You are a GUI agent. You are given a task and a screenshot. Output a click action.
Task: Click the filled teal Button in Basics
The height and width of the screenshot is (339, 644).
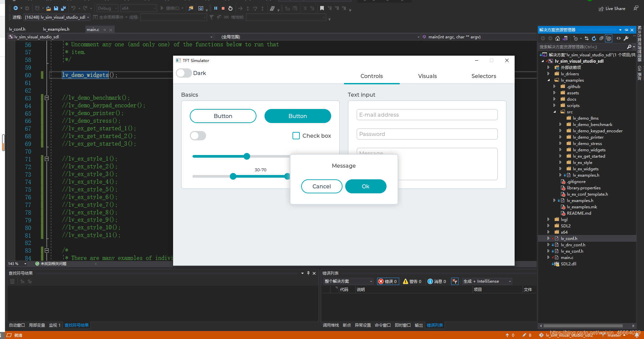click(x=297, y=116)
